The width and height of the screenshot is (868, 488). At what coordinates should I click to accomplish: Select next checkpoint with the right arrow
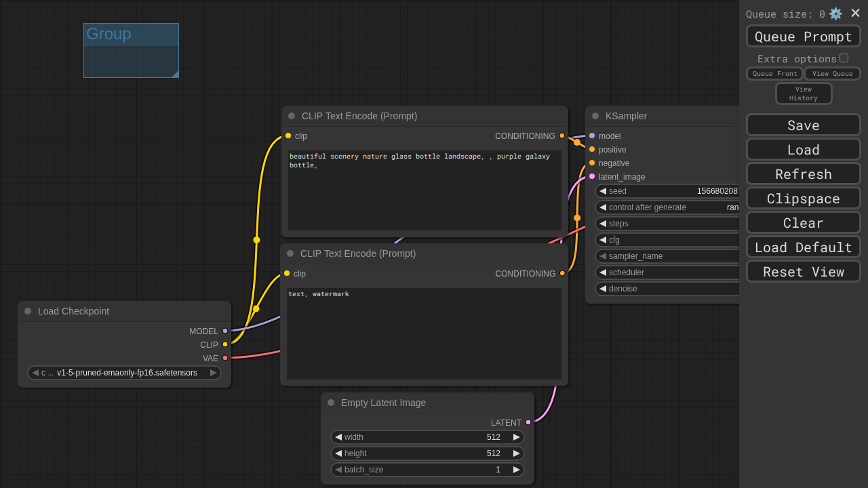[x=213, y=373]
